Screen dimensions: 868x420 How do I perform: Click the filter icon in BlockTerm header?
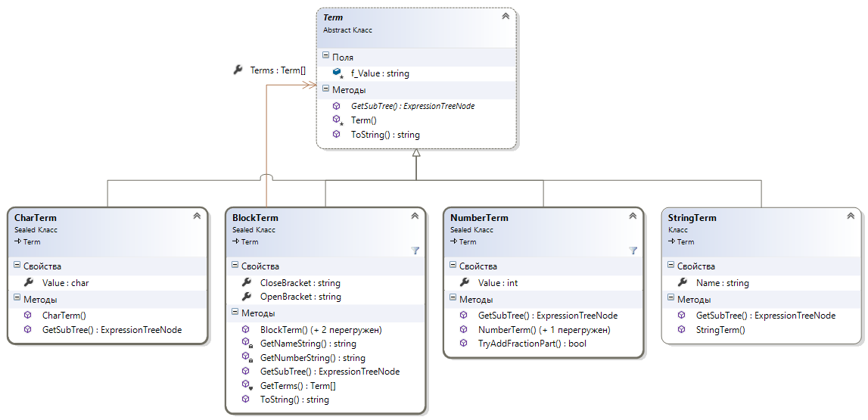[415, 250]
